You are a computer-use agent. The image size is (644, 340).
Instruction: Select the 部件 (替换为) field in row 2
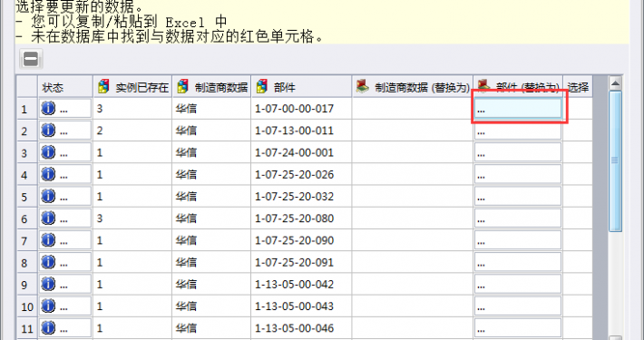click(x=518, y=131)
